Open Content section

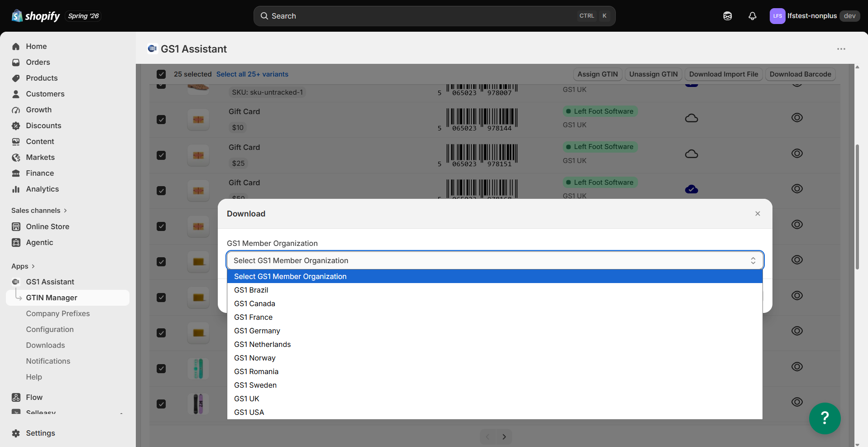40,141
